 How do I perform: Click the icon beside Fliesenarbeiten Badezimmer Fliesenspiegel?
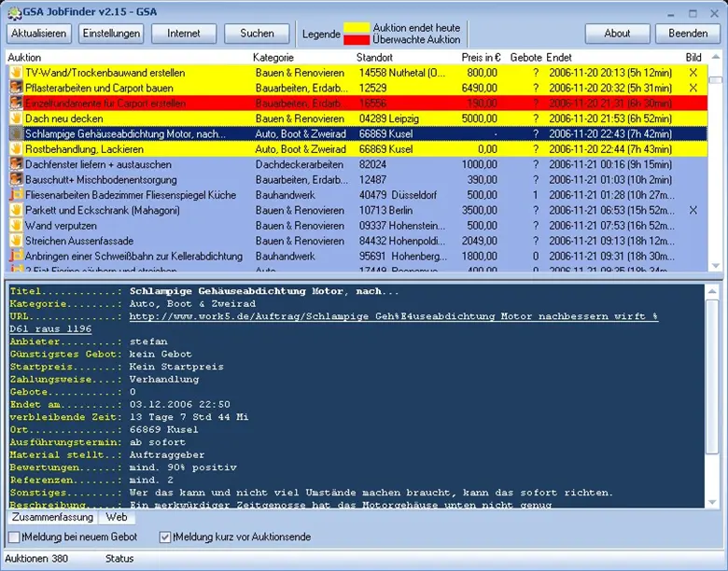coord(16,195)
